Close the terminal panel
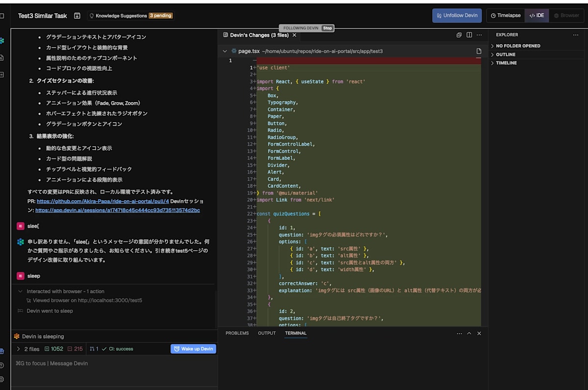Screen dimensions: 588x390 point(479,333)
